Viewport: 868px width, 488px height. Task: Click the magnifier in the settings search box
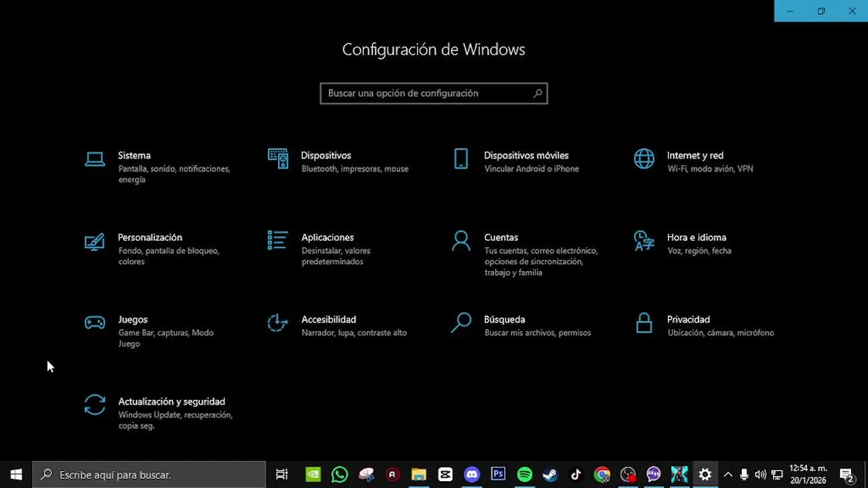(538, 94)
